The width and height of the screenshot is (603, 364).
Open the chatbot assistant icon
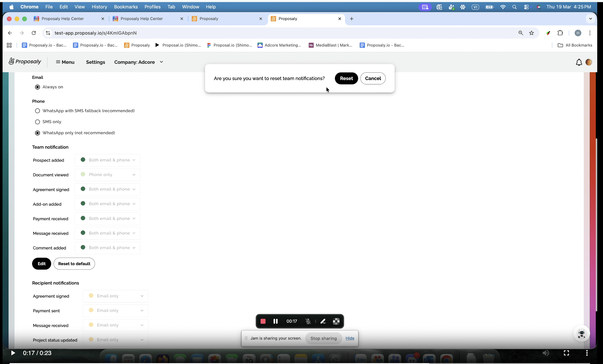pyautogui.click(x=581, y=334)
